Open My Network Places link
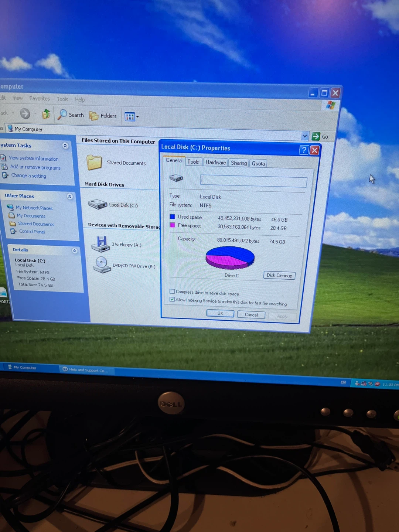Screen dimensions: 399x532 tap(34, 208)
